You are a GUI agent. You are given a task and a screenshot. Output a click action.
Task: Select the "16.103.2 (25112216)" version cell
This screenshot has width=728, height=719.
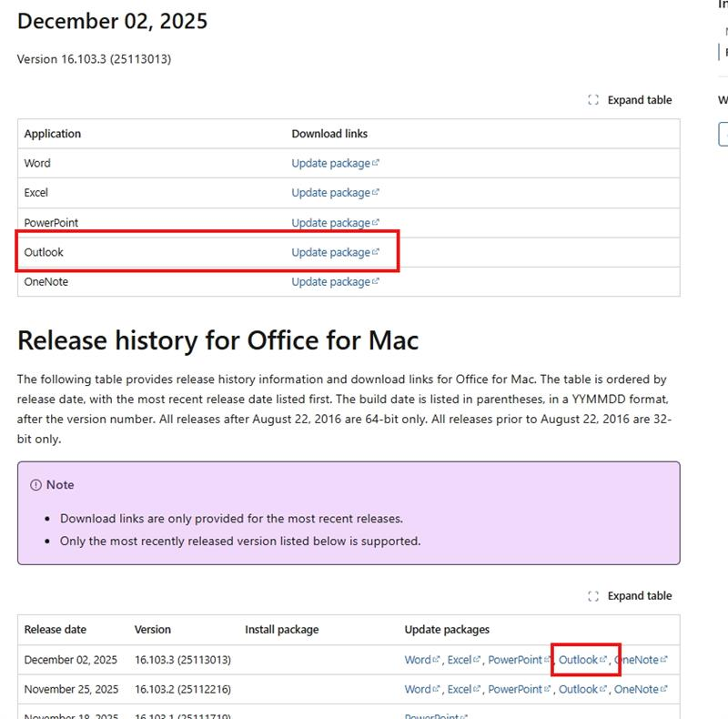coord(183,690)
